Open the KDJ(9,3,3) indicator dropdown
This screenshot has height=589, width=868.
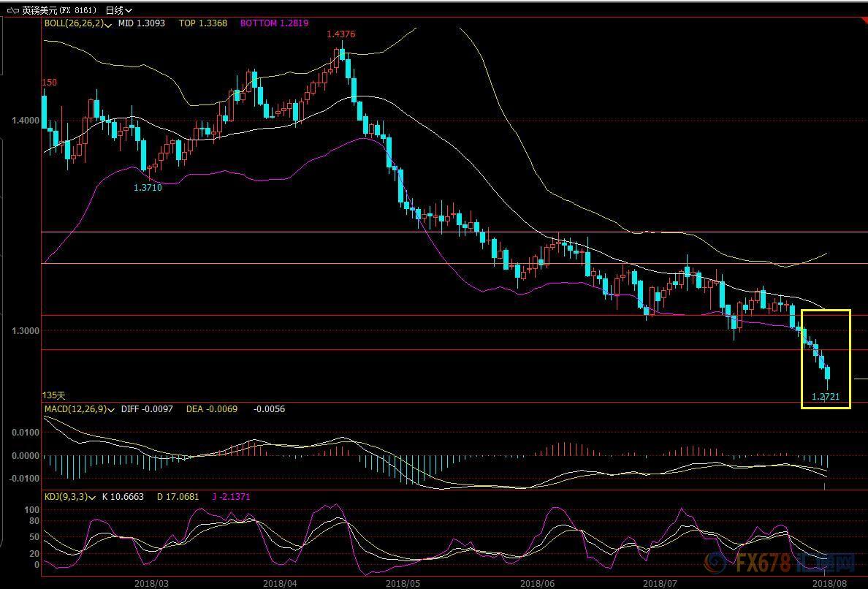click(91, 497)
